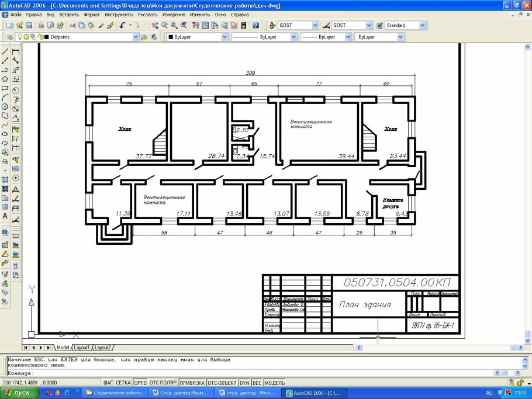This screenshot has width=532, height=399.
Task: Select the Multiline Text tool
Action: [x=5, y=216]
